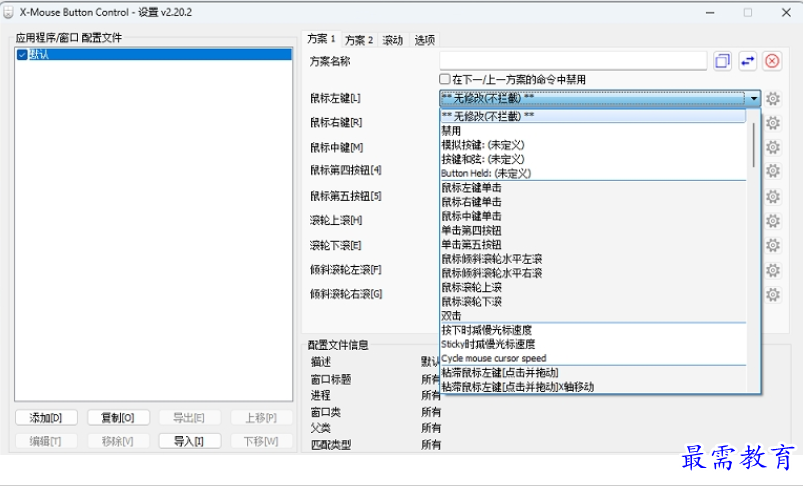
Task: Select 按键和弦: (未定义) option
Action: click(593, 159)
